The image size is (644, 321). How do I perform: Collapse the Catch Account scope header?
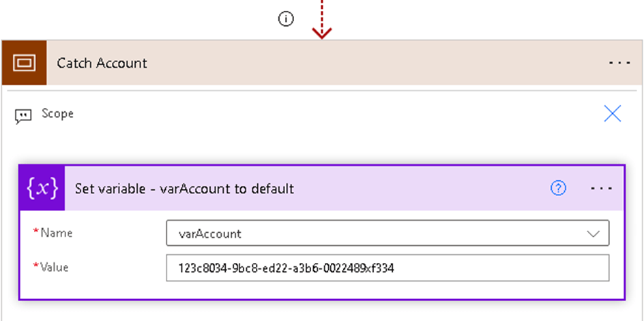pyautogui.click(x=375, y=63)
